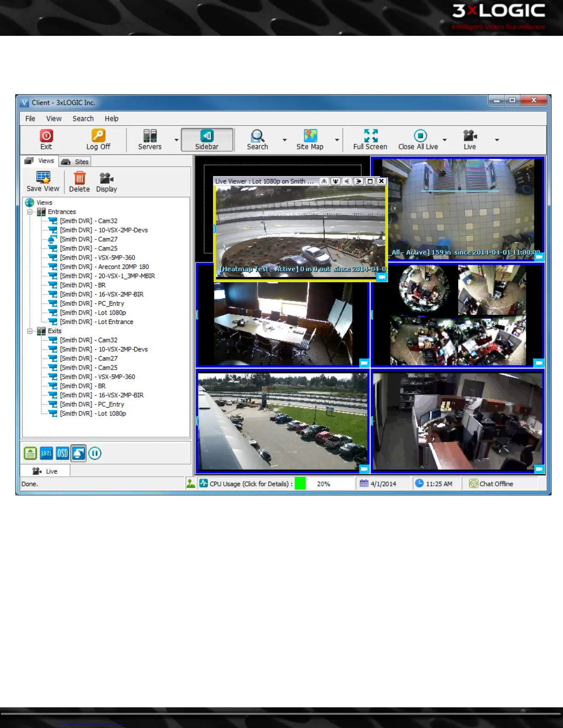Viewport: 563px width, 728px height.
Task: Open the dropdown arrow beside Live
Action: pyautogui.click(x=497, y=140)
